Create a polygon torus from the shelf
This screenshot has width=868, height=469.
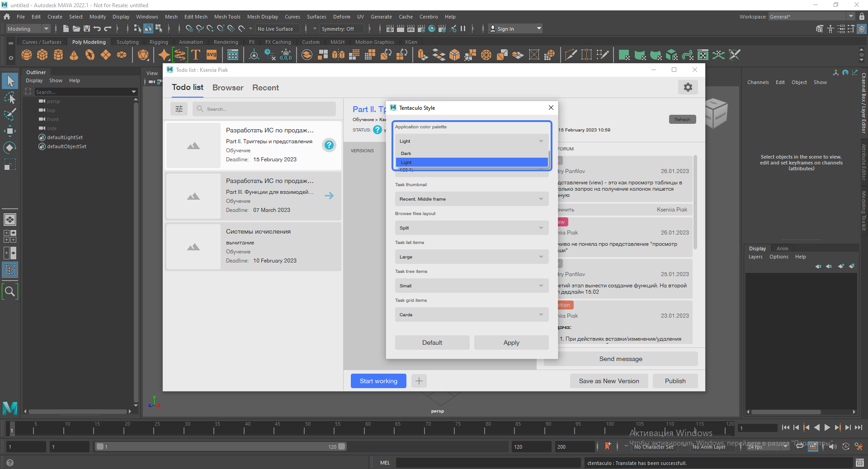[90, 55]
